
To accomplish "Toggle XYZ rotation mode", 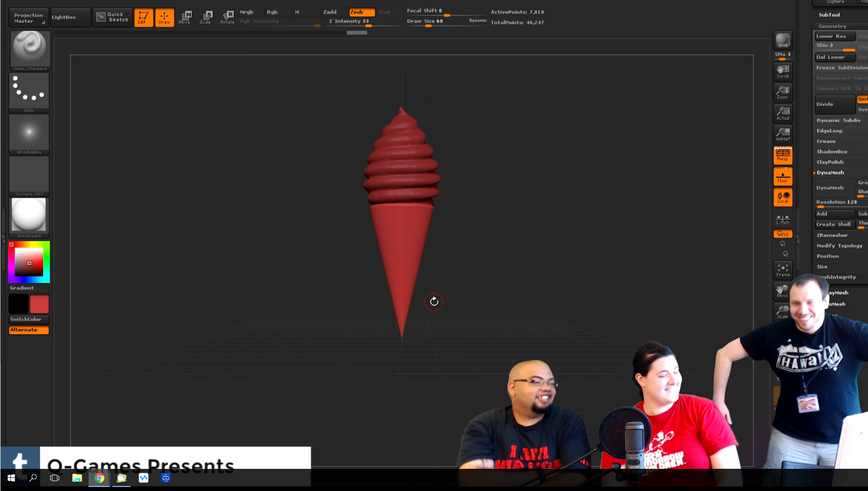I will coord(783,234).
